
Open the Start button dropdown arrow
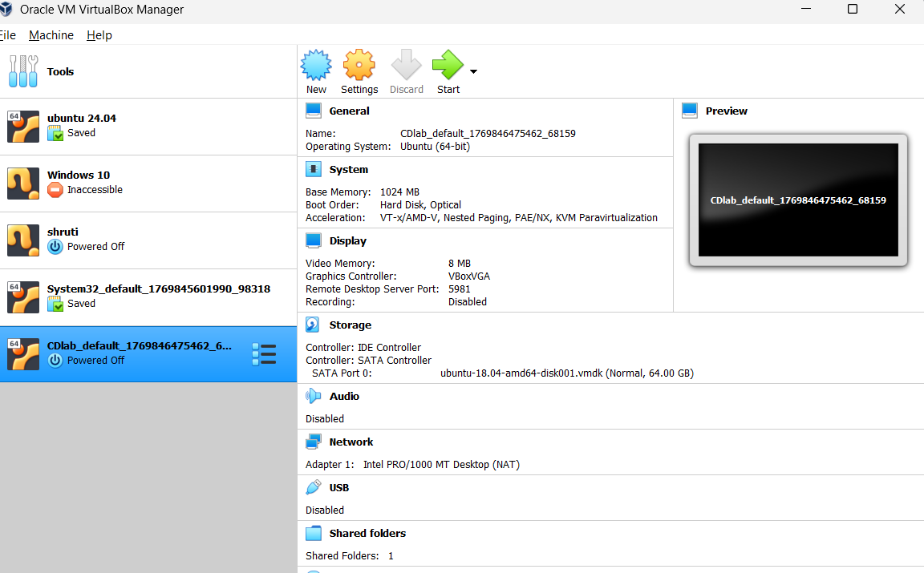[x=473, y=71]
